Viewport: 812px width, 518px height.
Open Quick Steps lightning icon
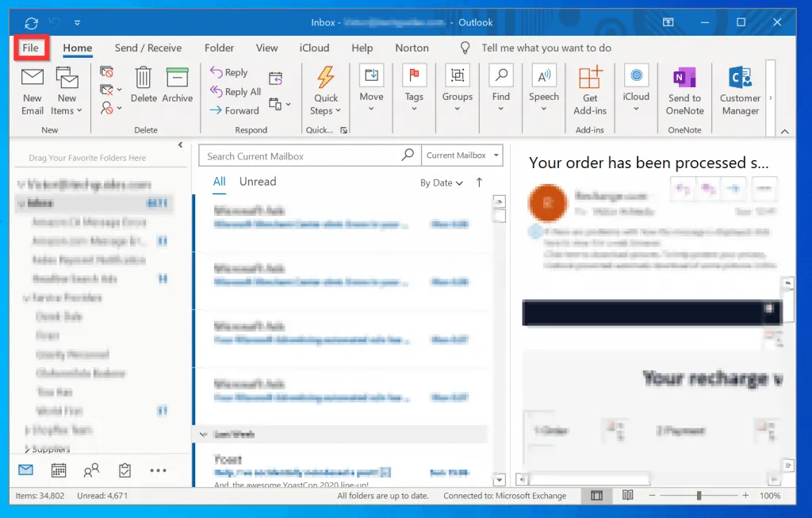click(326, 91)
